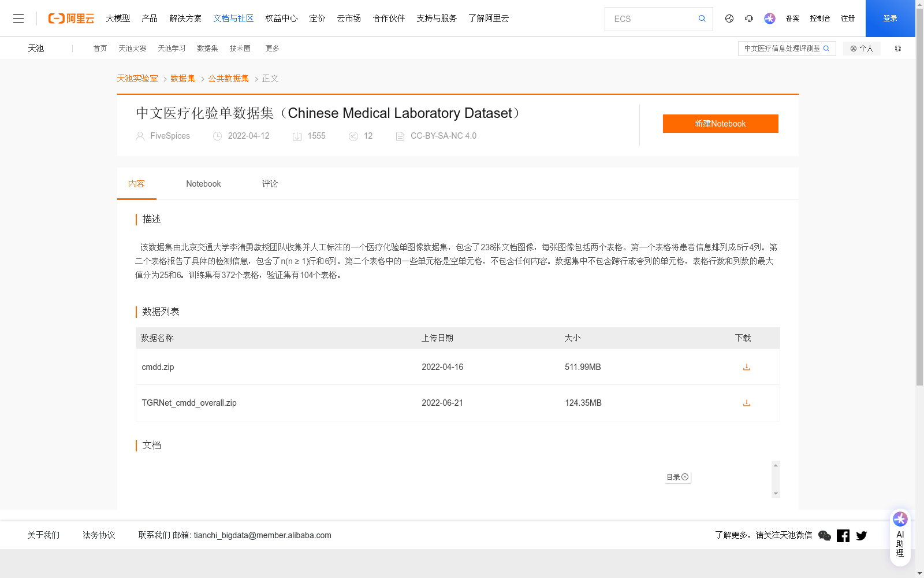Viewport: 924px width, 578px height.
Task: Open 关于我们 footer link
Action: pyautogui.click(x=43, y=535)
